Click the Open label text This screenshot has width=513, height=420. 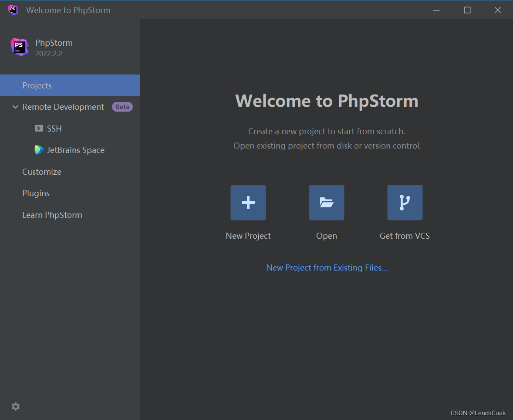[x=327, y=236]
